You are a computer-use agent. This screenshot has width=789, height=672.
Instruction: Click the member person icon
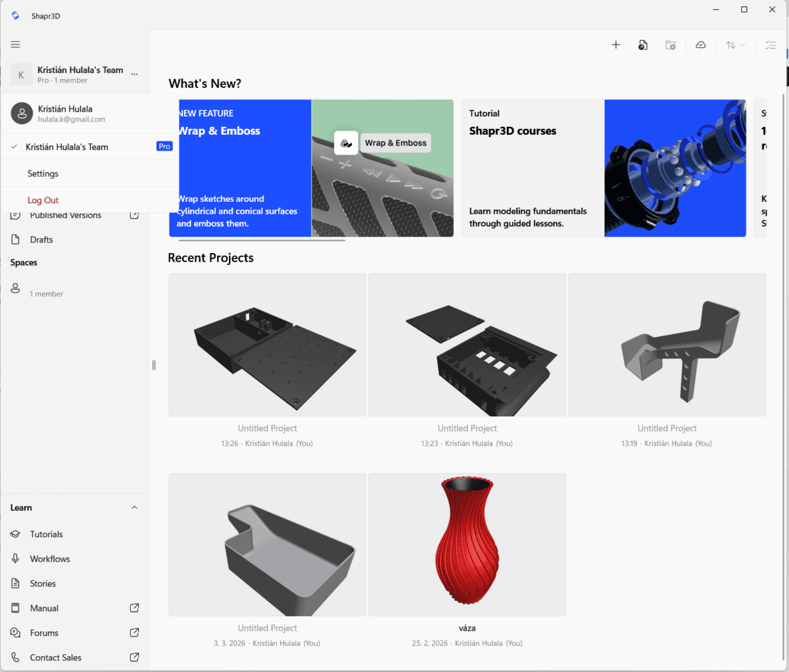click(16, 288)
